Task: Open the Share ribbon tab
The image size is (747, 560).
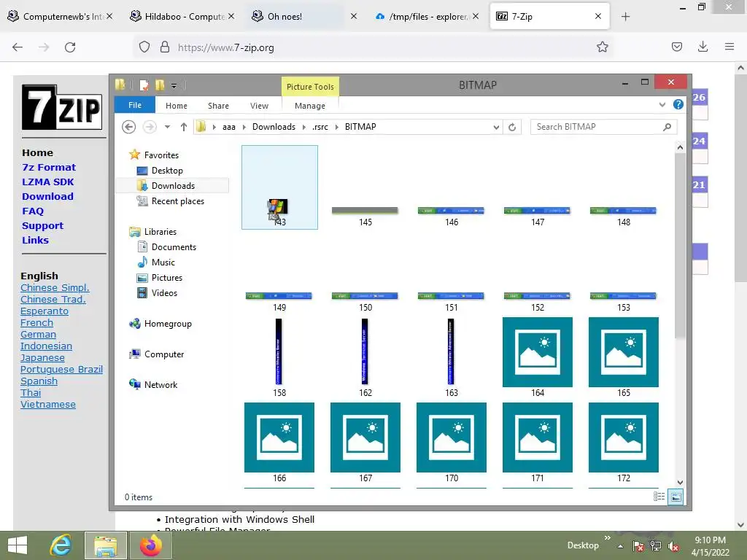Action: point(218,106)
